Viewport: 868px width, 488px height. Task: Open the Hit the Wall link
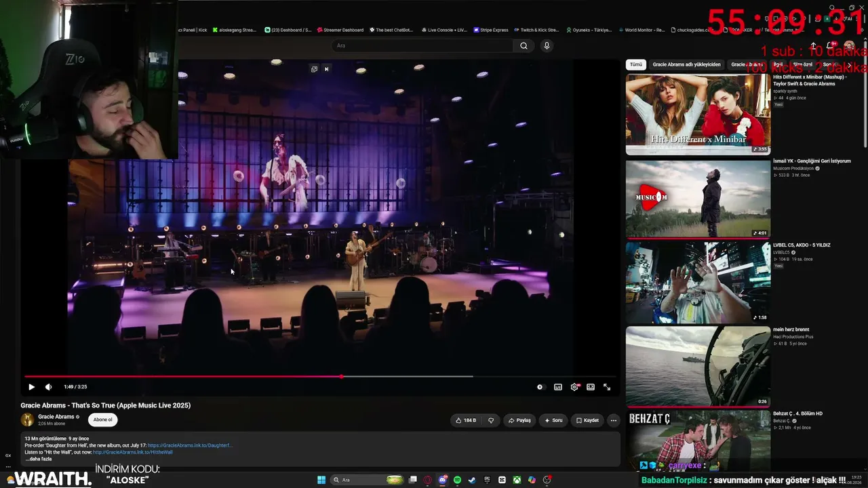(x=133, y=452)
